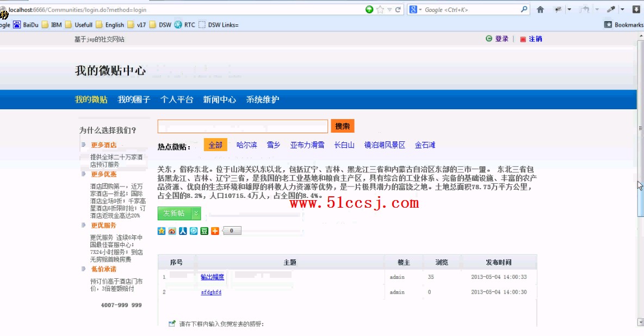Viewport: 644px width, 336px height.
Task: Click the bug-like toolbar extension icon
Action: tap(558, 9)
